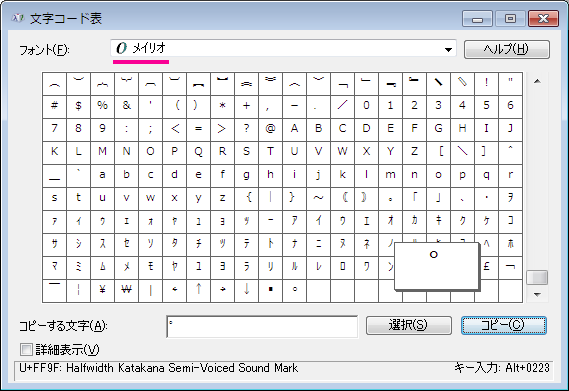Select the uppercase Z character cell
This screenshot has height=391, width=569.
[x=414, y=152]
